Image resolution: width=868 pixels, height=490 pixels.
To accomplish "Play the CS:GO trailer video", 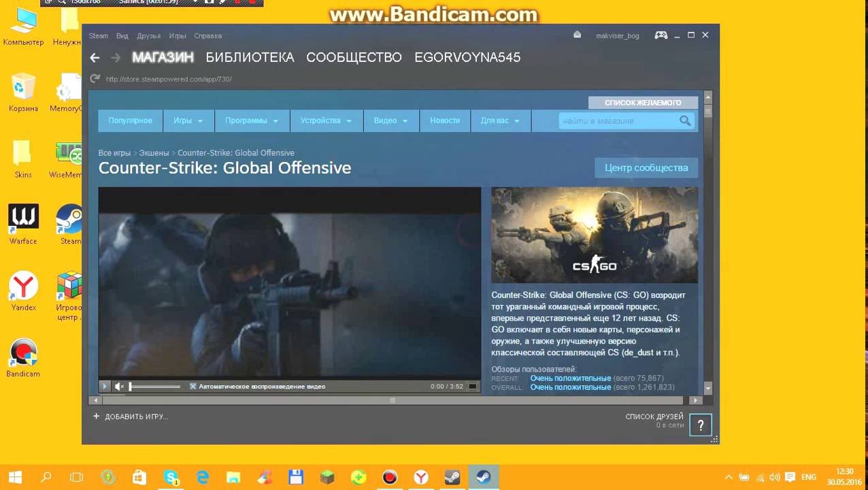I will tap(105, 387).
